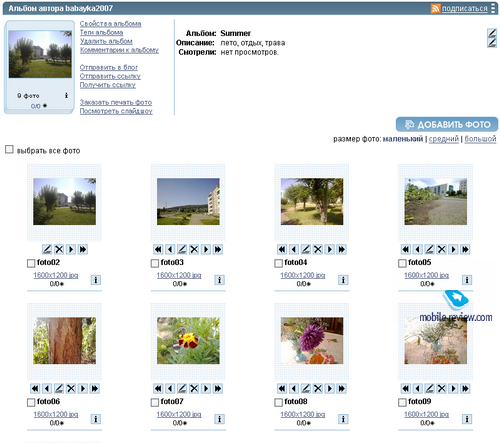Open the foto08 purple flower thumbnail
Viewport: 500px width, 443px height.
coord(312,340)
